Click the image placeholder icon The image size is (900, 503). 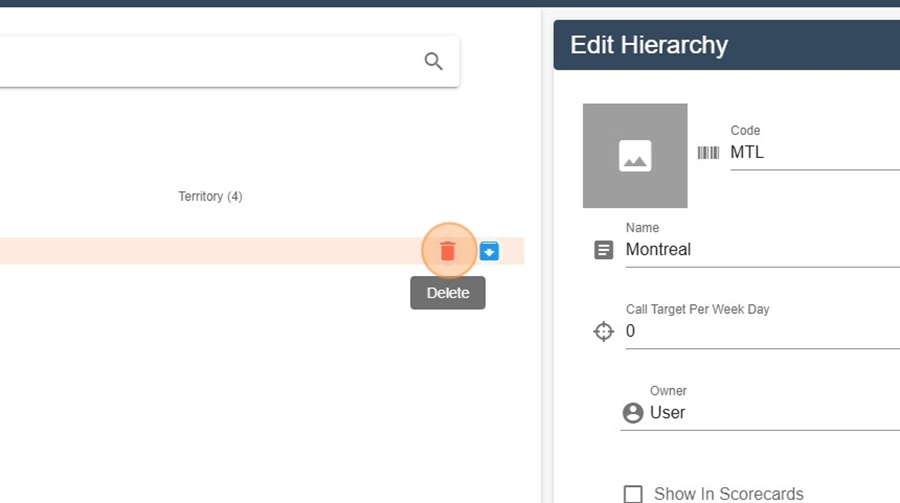click(635, 156)
